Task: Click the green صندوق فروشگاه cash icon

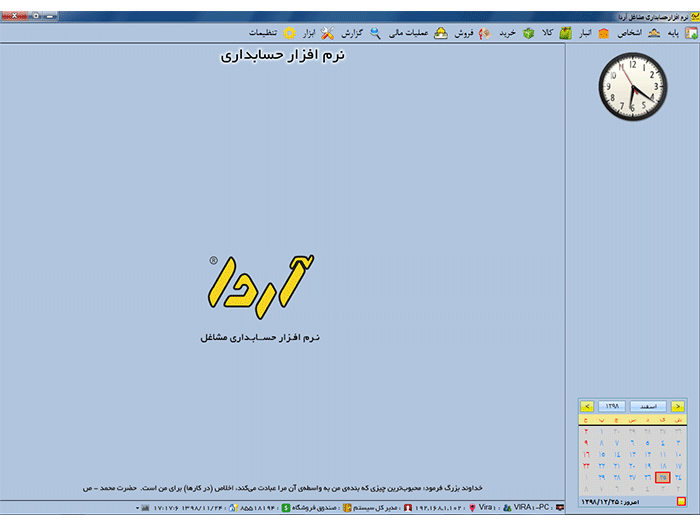Action: [x=286, y=508]
